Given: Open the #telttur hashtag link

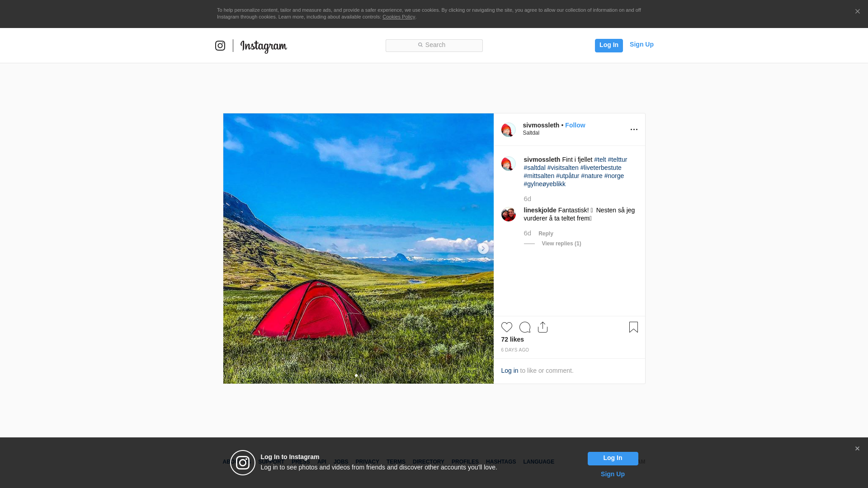Looking at the screenshot, I should pos(617,160).
